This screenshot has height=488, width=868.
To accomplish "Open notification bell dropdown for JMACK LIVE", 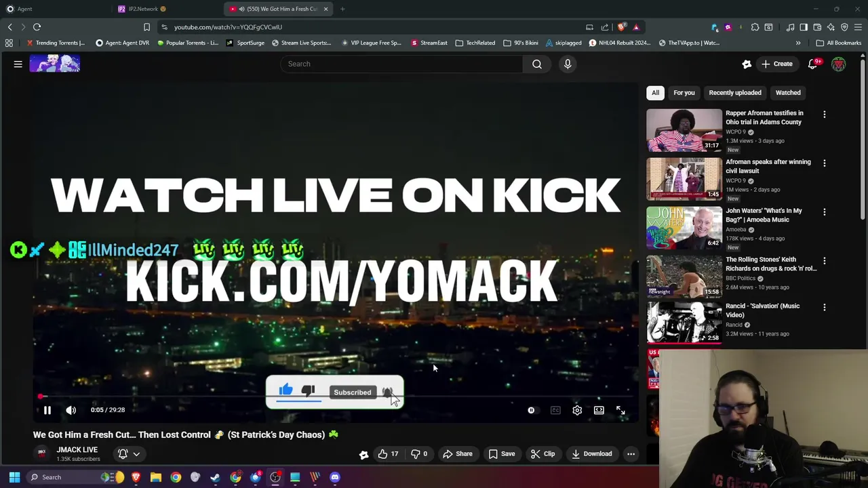I will (129, 454).
